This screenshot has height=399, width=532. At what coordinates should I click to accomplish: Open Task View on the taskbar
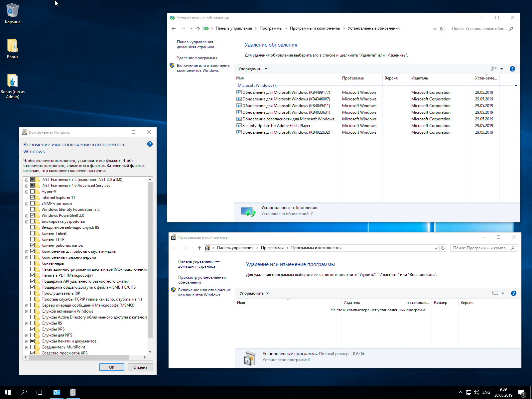(x=40, y=392)
